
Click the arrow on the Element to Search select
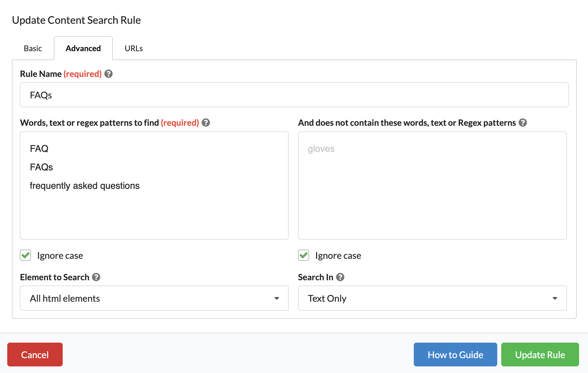[x=277, y=298]
